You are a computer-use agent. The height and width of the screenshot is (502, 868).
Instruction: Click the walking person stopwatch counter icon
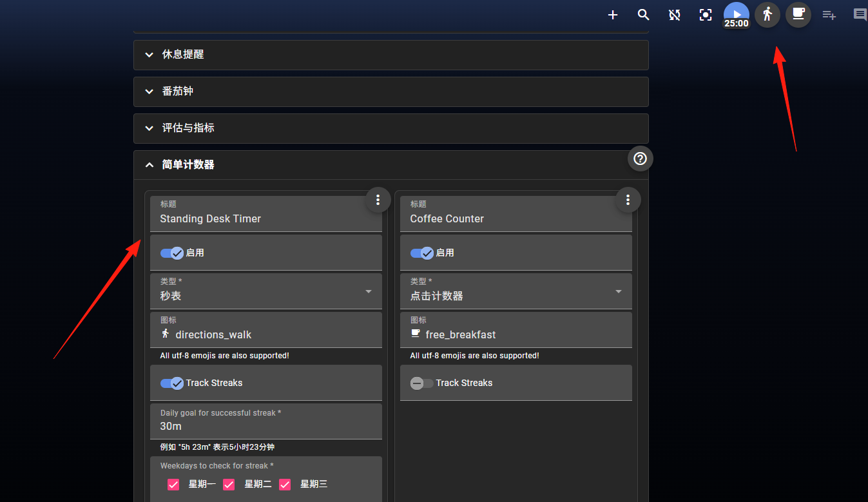767,14
